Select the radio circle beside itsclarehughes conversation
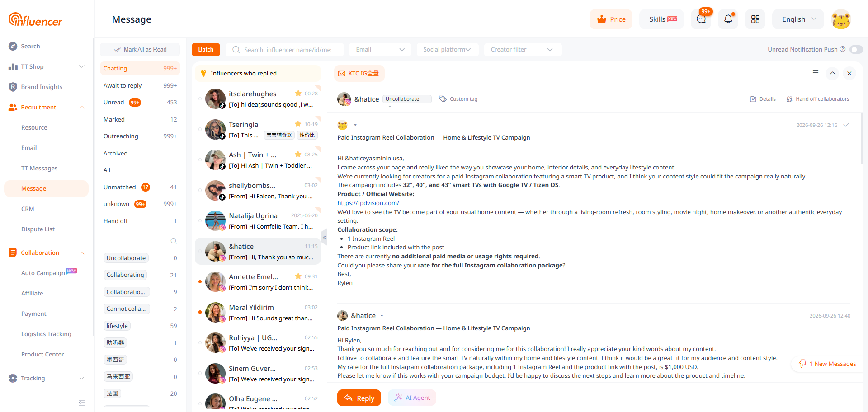 200,99
